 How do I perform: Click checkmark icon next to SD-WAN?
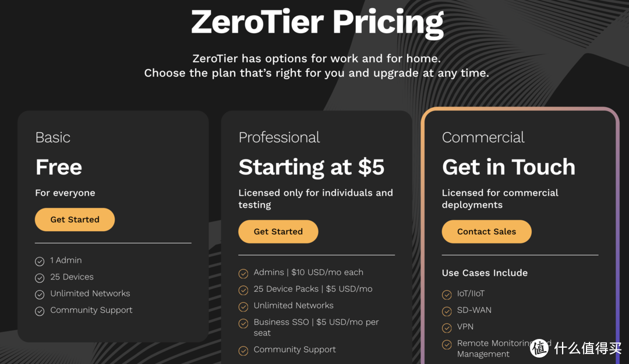point(447,311)
